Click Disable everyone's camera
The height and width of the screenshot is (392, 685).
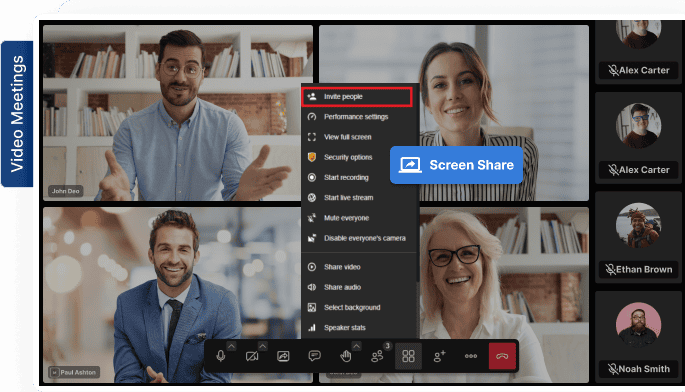tap(359, 238)
